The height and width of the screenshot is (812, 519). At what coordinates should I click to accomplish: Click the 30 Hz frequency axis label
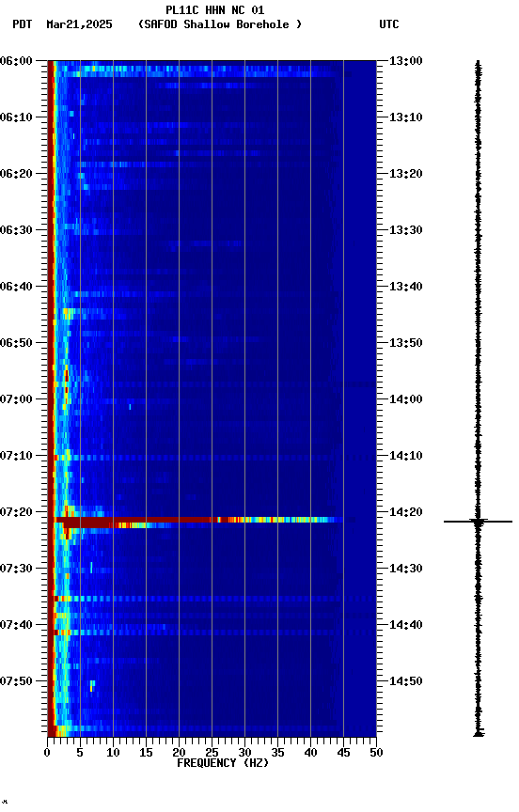click(x=244, y=753)
